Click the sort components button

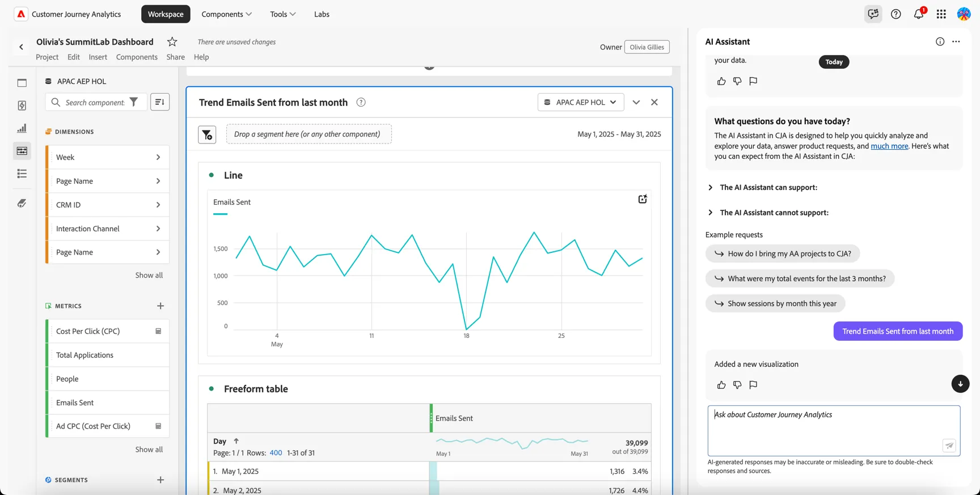click(x=160, y=102)
